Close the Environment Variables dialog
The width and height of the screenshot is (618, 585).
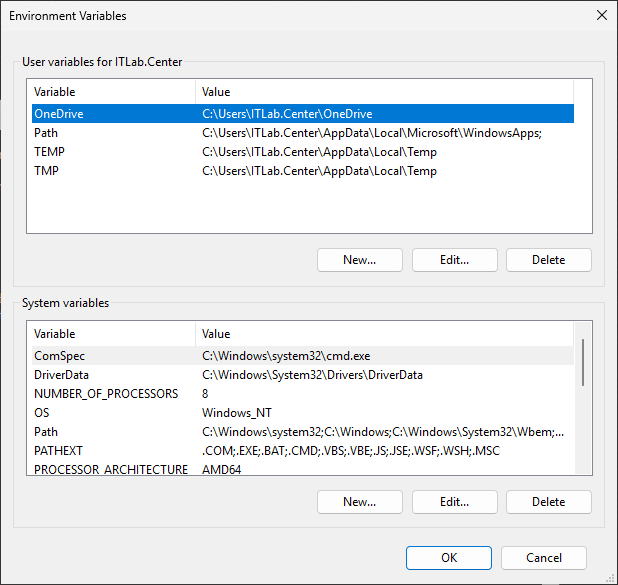click(x=600, y=16)
